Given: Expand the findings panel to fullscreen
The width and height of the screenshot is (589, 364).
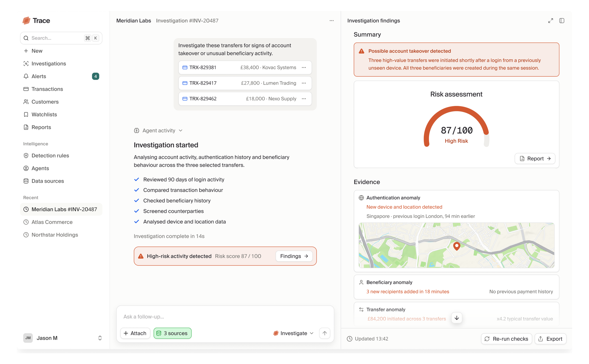Looking at the screenshot, I should click(550, 21).
